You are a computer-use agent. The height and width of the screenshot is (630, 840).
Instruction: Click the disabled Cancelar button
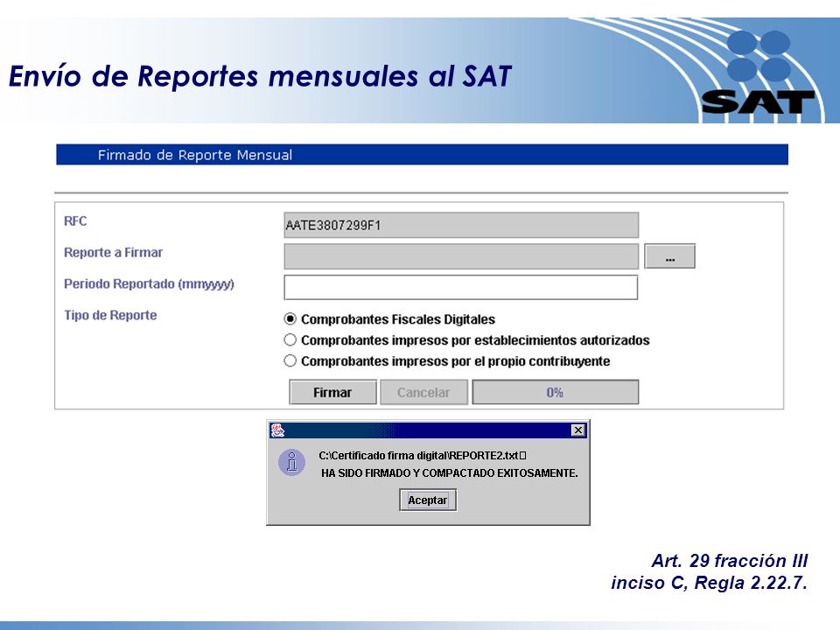(x=423, y=392)
